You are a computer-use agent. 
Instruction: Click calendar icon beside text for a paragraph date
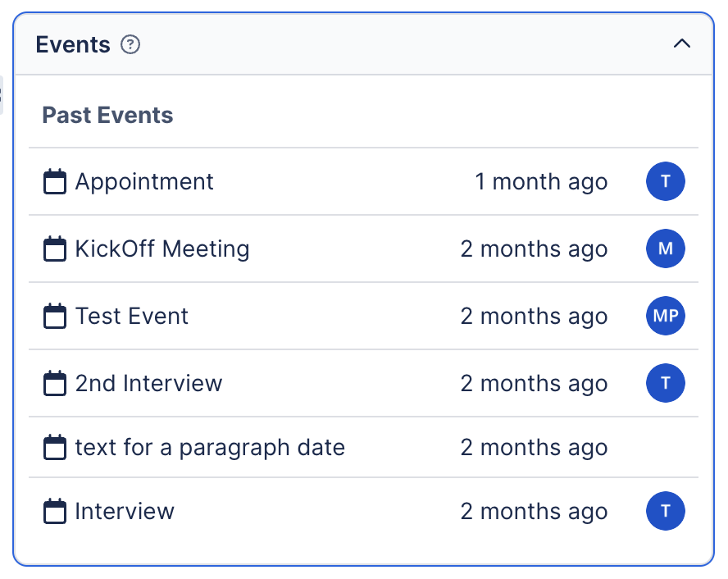54,448
